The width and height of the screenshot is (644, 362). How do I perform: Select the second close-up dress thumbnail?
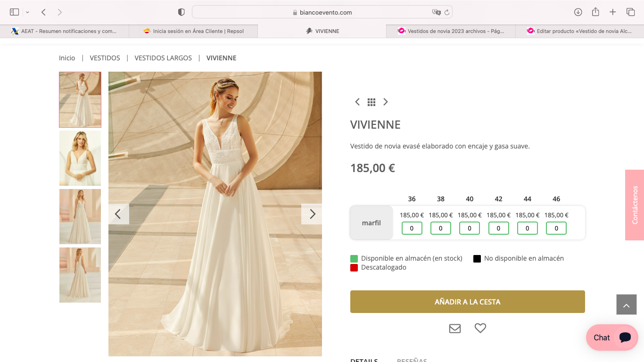point(80,158)
